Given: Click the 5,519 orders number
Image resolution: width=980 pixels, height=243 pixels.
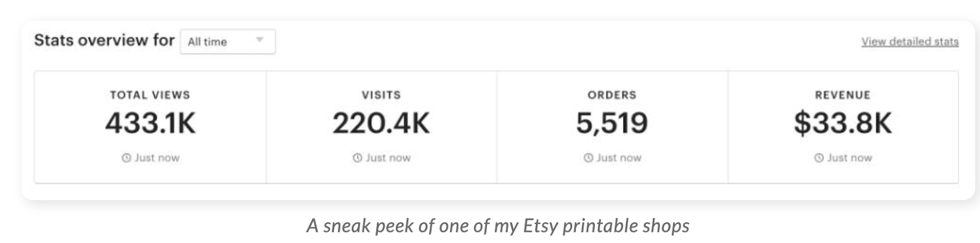Looking at the screenshot, I should point(612,124).
